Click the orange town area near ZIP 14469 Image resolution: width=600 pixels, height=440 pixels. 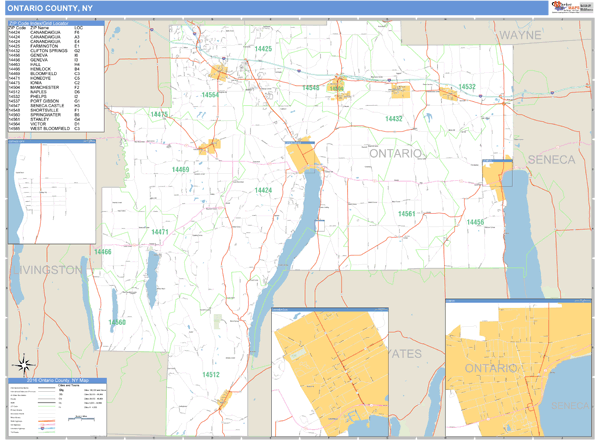pyautogui.click(x=209, y=147)
